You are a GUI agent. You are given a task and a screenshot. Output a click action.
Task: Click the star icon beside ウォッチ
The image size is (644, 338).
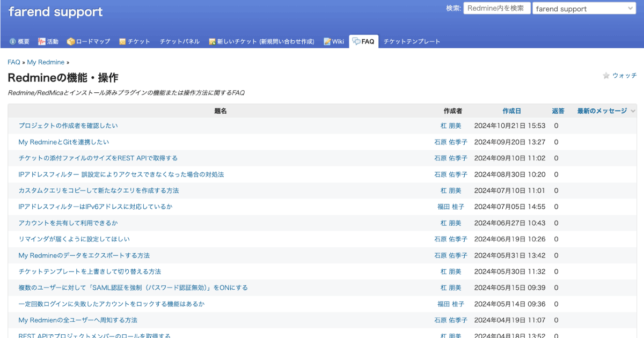(606, 76)
